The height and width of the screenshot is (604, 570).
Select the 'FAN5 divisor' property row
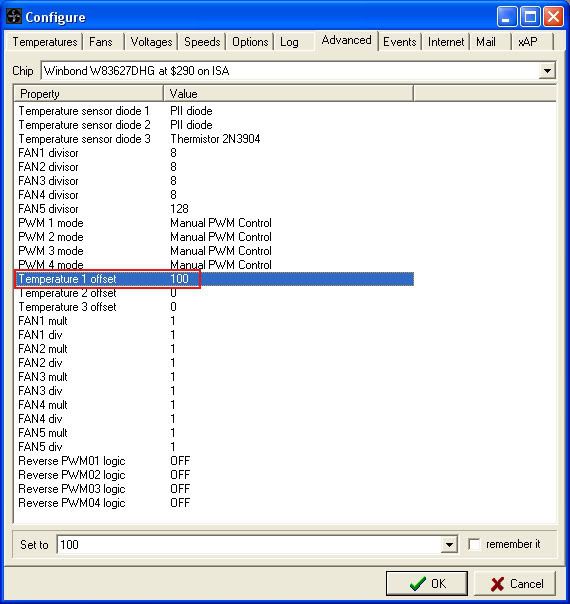(214, 209)
